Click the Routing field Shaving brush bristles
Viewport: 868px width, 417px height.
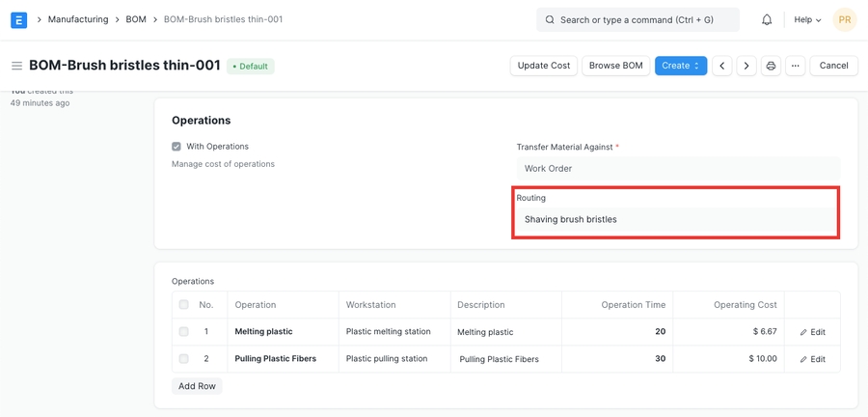pos(677,219)
